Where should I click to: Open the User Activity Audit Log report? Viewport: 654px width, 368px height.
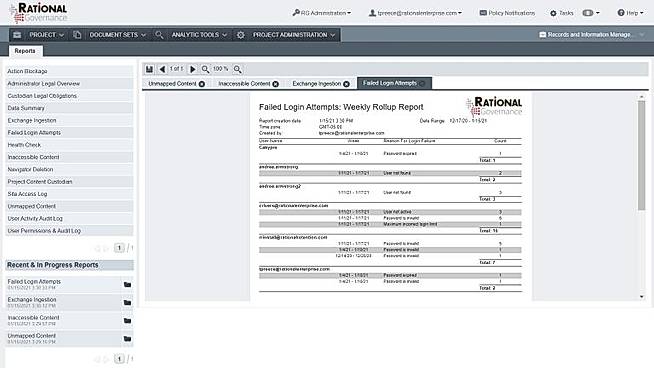(x=69, y=219)
